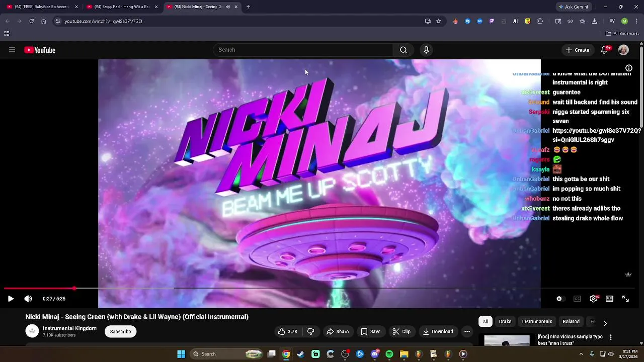Viewport: 644px width, 362px height.
Task: Bookmark this page with the star
Action: pyautogui.click(x=439, y=21)
